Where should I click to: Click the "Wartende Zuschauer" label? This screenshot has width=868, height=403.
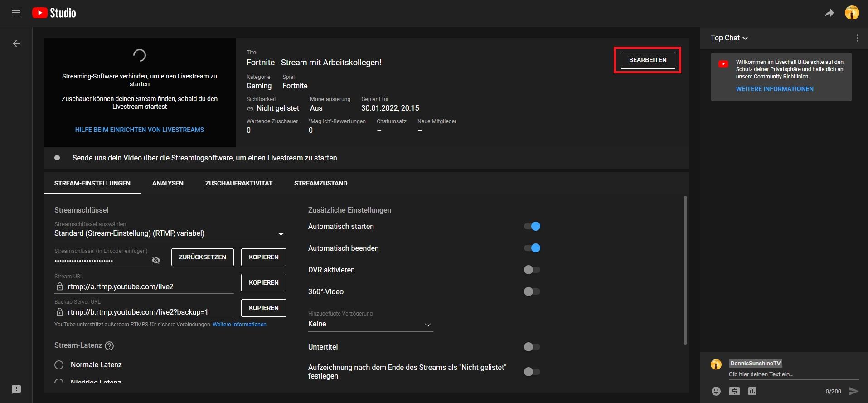(272, 121)
